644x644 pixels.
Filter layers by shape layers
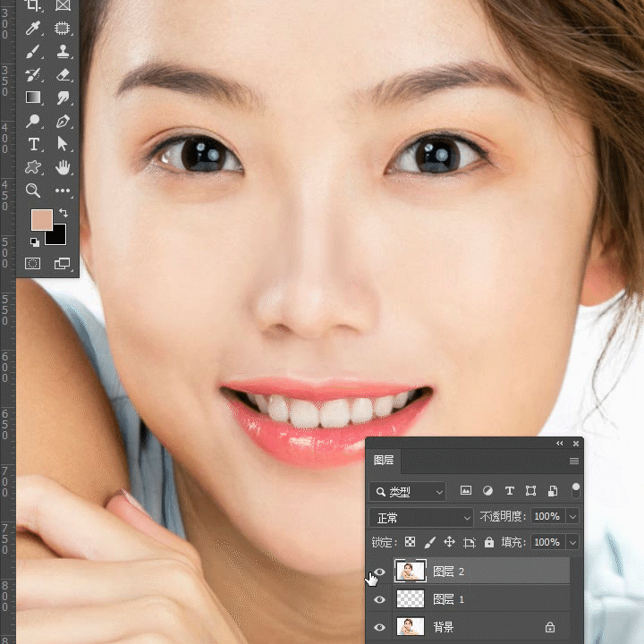[530, 490]
